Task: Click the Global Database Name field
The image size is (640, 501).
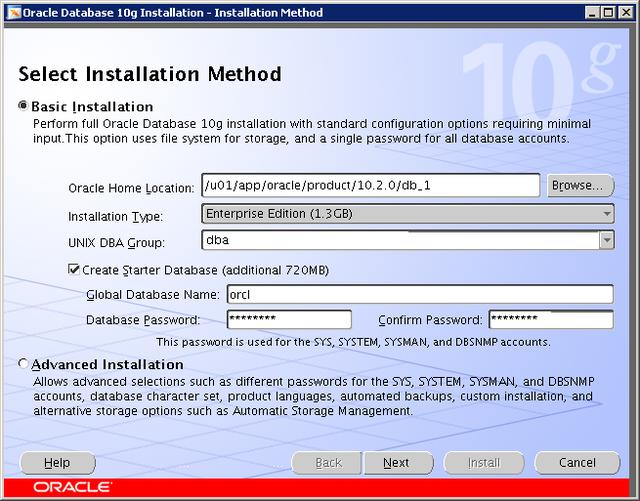Action: (420, 294)
